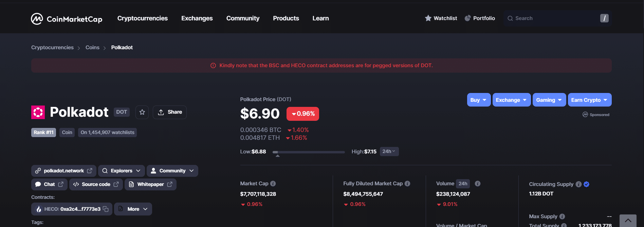Image resolution: width=644 pixels, height=227 pixels.
Task: Click the slash shortcut key icon
Action: coord(604,18)
